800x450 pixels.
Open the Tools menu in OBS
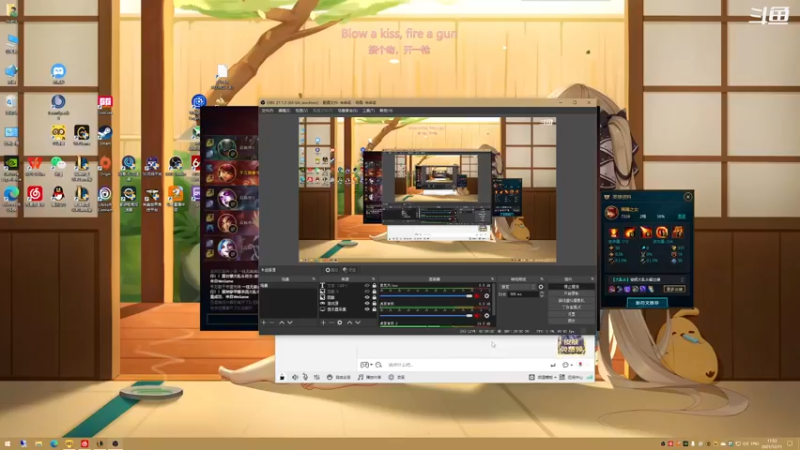pyautogui.click(x=368, y=110)
